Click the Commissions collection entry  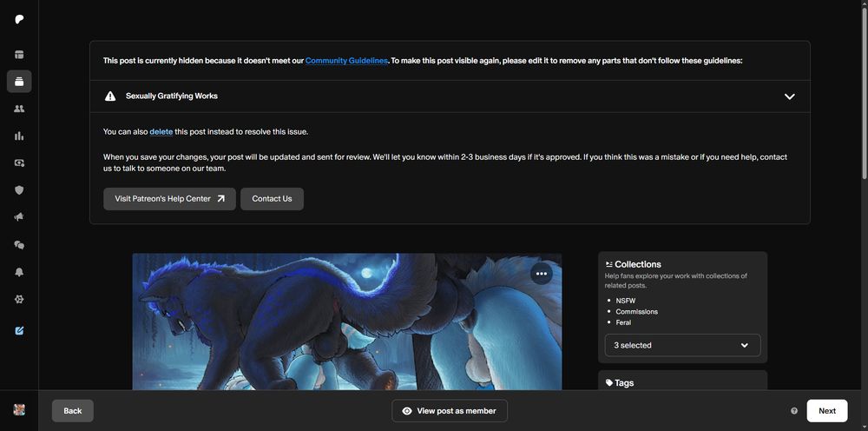pyautogui.click(x=636, y=311)
